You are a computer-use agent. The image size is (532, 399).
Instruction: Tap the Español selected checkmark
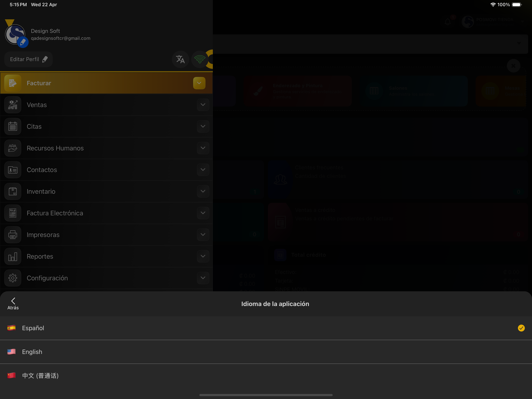click(521, 328)
